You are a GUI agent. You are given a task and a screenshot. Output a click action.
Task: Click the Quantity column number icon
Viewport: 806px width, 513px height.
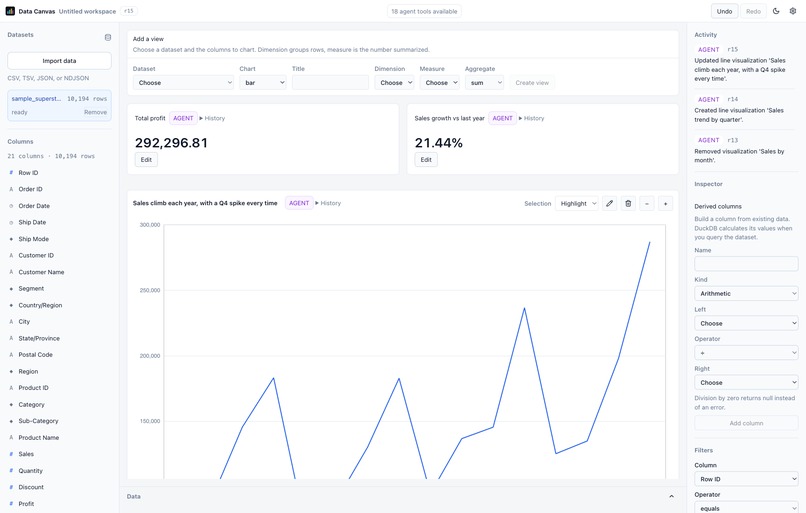pos(11,471)
